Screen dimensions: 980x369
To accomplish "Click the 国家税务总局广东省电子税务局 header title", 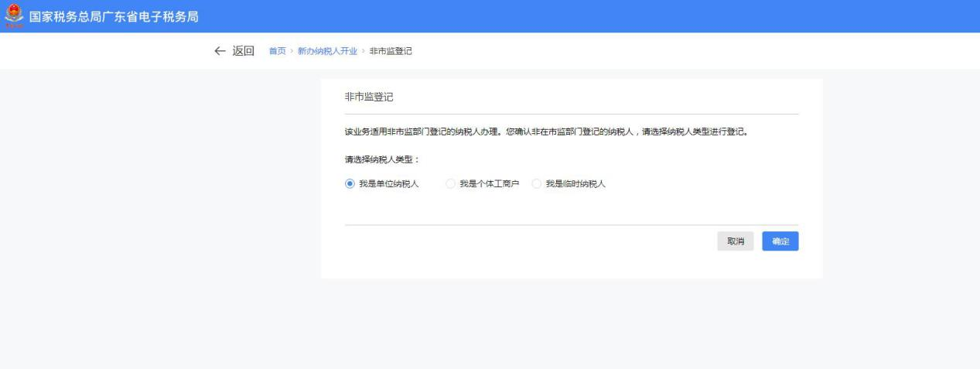I will point(114,16).
